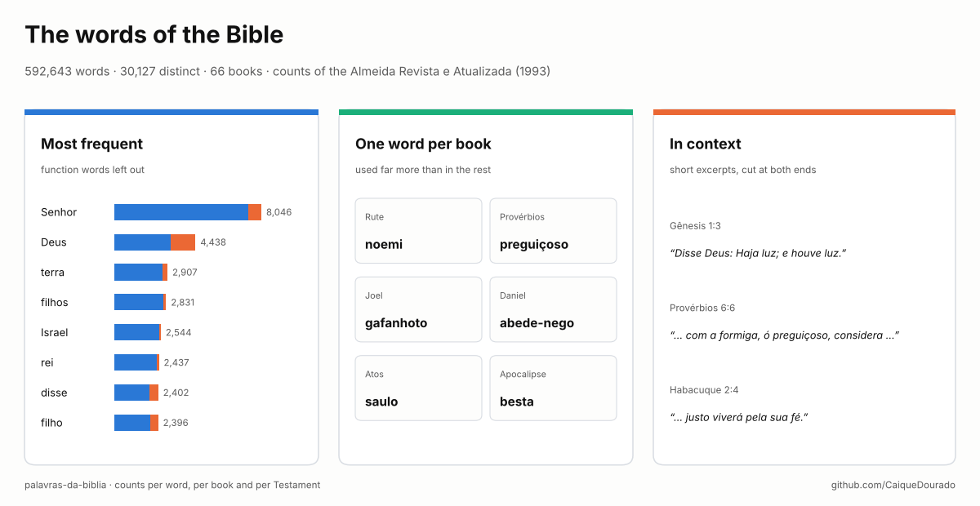Viewport: 980px width, 506px height.
Task: Select the filho bar at chart bottom
Action: pos(136,424)
